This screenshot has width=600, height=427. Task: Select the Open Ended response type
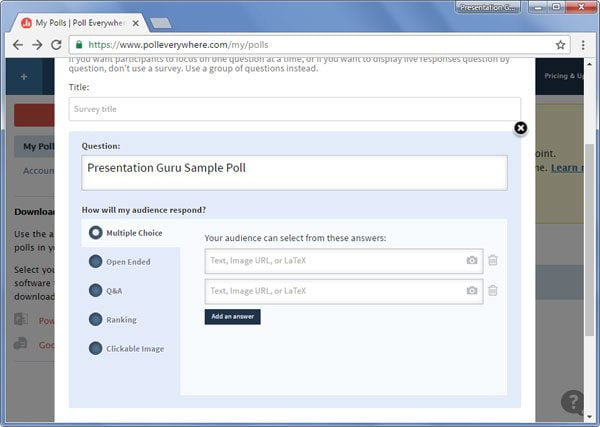[x=120, y=262]
